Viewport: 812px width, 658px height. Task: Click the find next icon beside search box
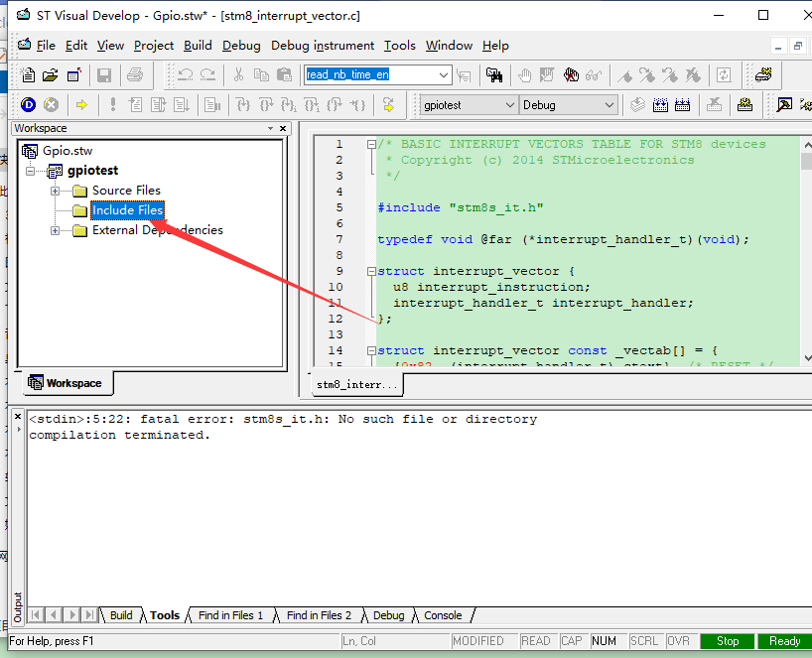coord(464,75)
